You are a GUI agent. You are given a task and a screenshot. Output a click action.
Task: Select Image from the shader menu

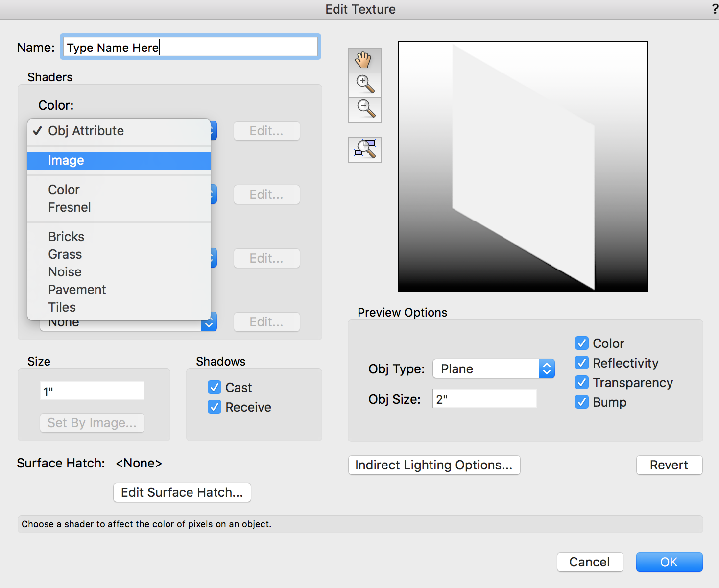(x=66, y=160)
